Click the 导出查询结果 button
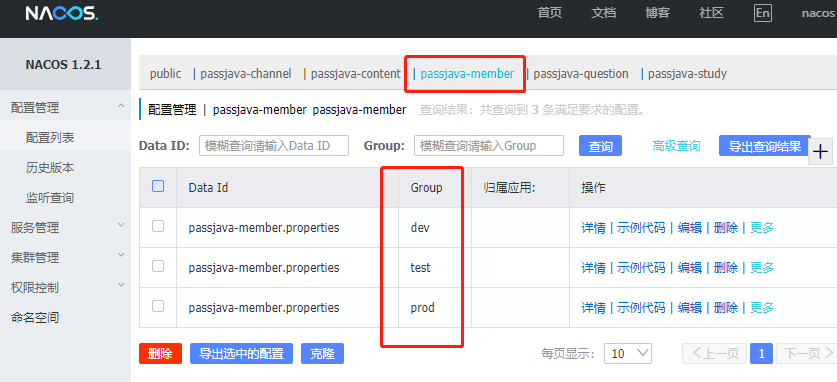Image resolution: width=837 pixels, height=382 pixels. (765, 146)
